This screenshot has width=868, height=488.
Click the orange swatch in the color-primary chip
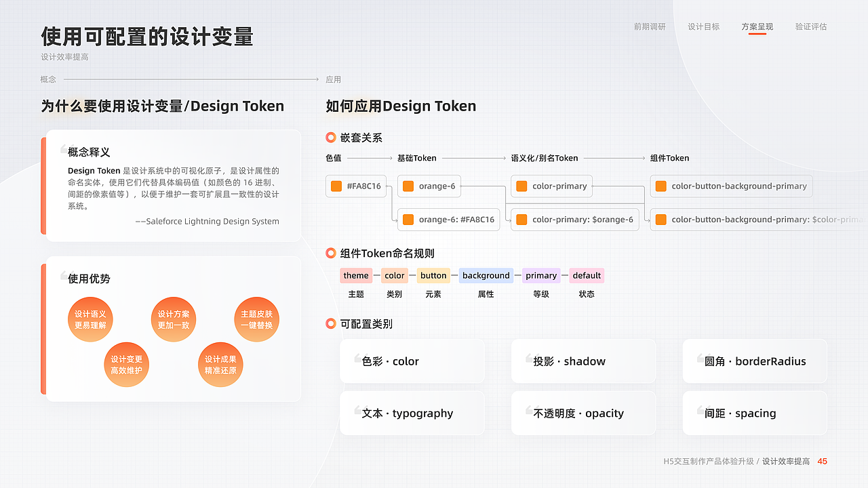point(521,186)
